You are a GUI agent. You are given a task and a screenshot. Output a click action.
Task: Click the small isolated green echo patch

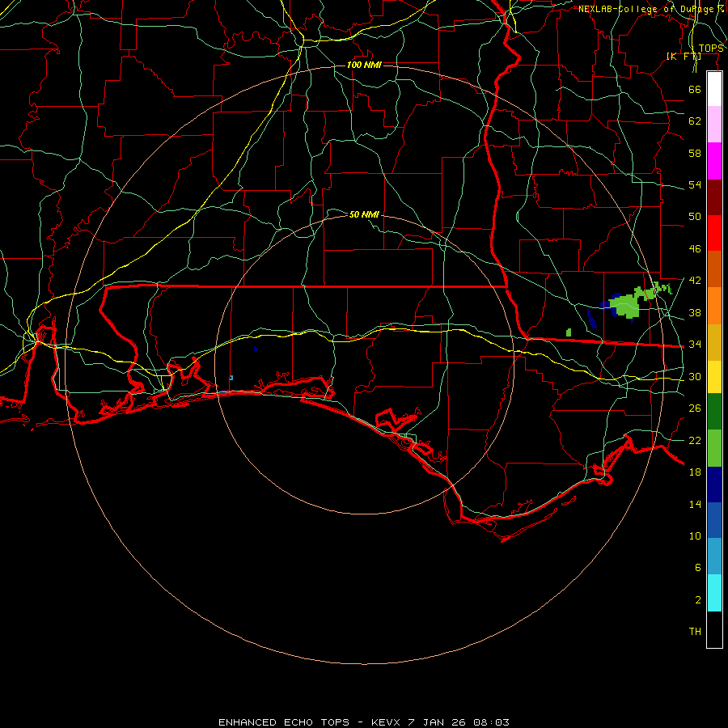pyautogui.click(x=569, y=332)
